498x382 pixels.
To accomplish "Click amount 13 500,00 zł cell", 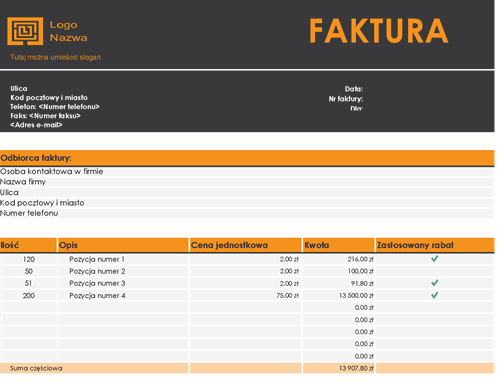I will (339, 296).
